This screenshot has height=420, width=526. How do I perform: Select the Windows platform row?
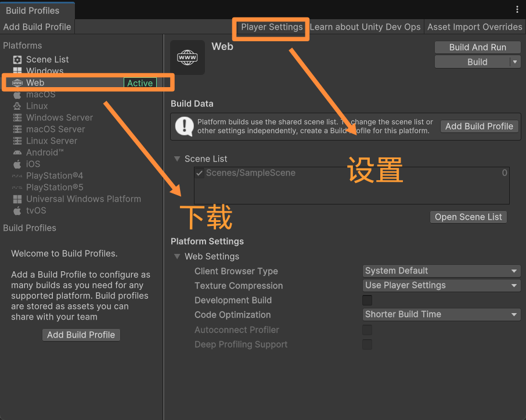click(82, 70)
